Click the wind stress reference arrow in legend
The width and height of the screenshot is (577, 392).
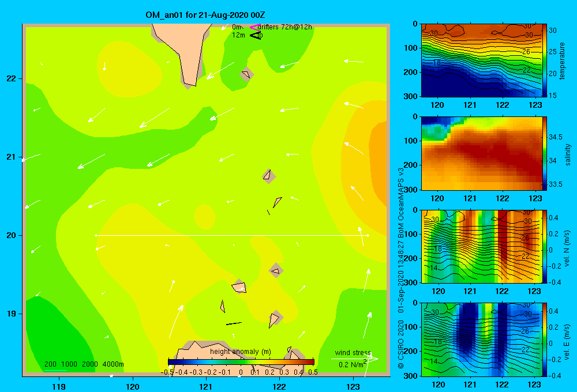click(354, 359)
